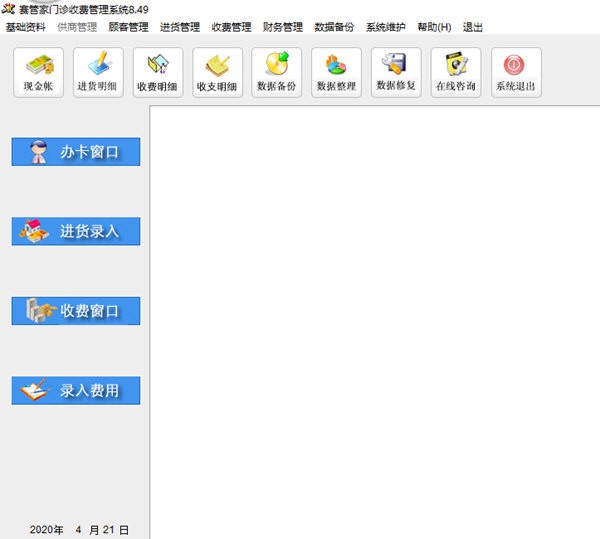Click the app logo icon in title bar
The image size is (600, 539).
click(8, 8)
